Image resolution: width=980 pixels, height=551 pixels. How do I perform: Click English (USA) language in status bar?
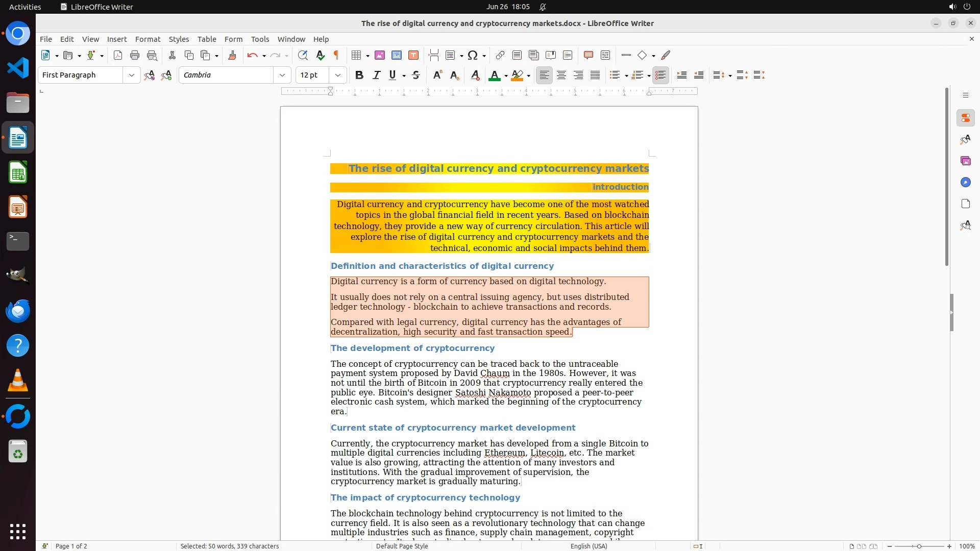tap(589, 546)
